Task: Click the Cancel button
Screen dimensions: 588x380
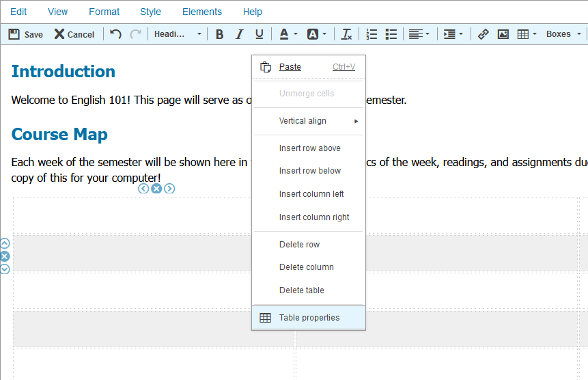Action: pos(74,34)
